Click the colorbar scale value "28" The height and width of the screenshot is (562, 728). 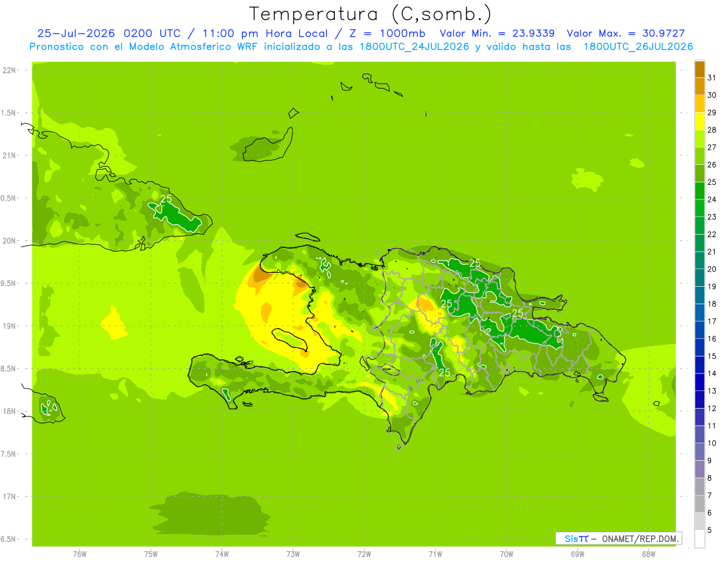(712, 130)
